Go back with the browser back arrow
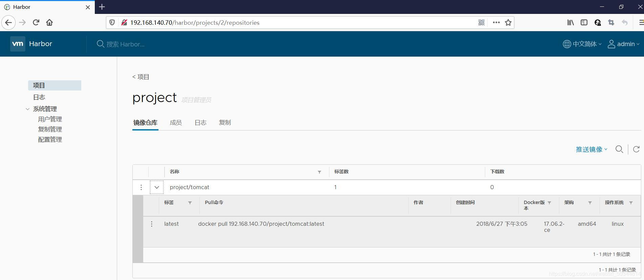The height and width of the screenshot is (280, 644). pyautogui.click(x=8, y=23)
